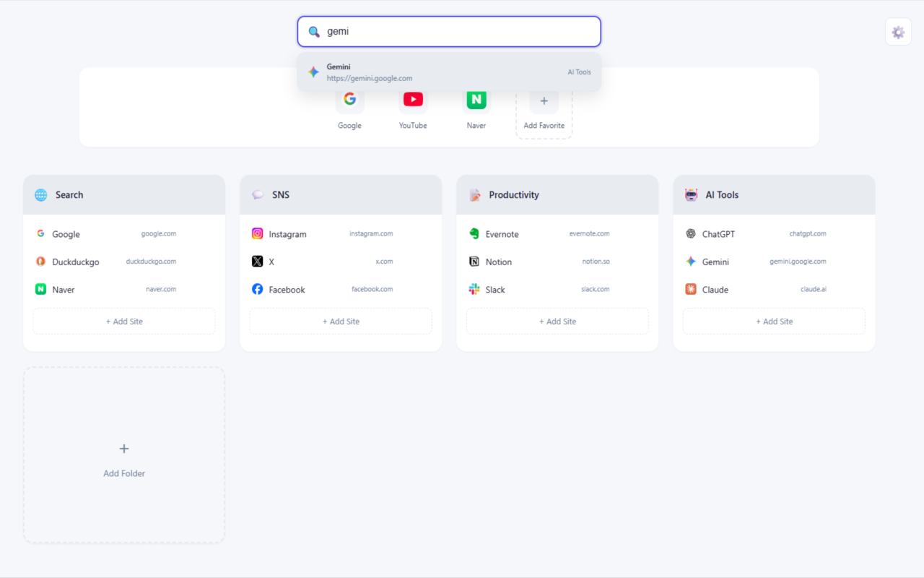Click the Instagram icon in SNS
Viewport: 924px width, 578px height.
pyautogui.click(x=258, y=233)
